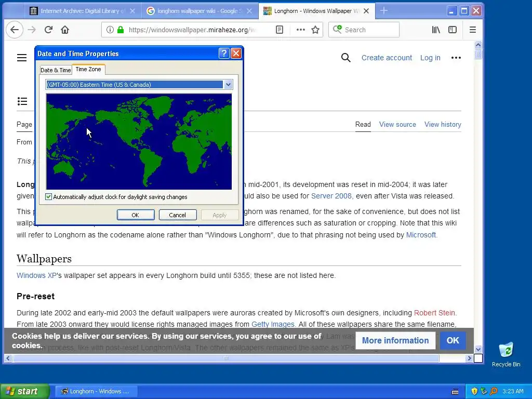Select the Time Zone tab
Screen dimensions: 532x399
coord(88,69)
